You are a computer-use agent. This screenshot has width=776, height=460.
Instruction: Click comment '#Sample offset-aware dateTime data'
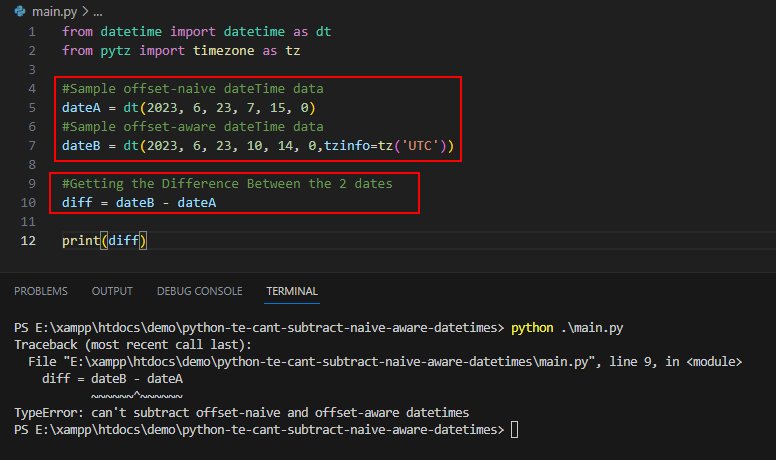(193, 127)
